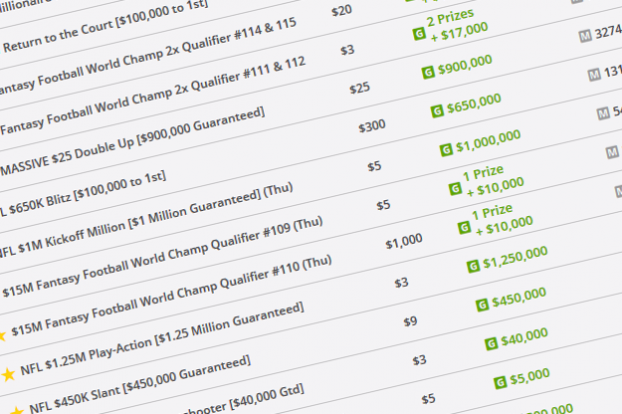Open MASSIVE $25 Double Up contest

tap(132, 142)
